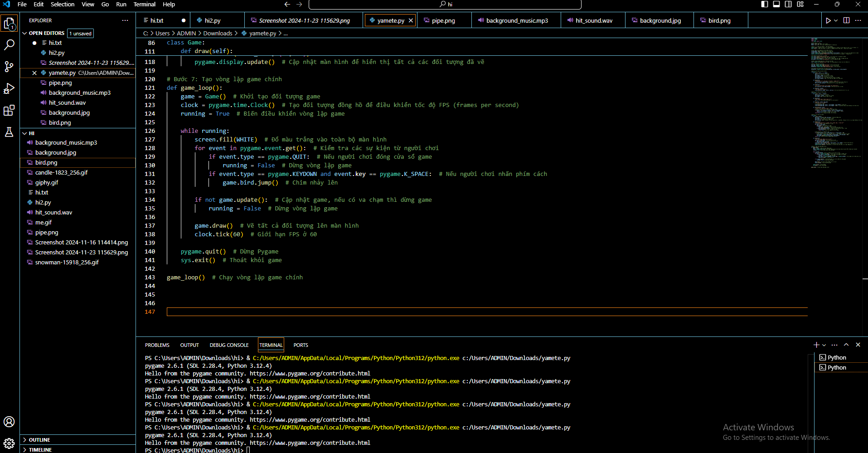Open giphy.gif in the file tree
This screenshot has width=868, height=453.
[47, 182]
